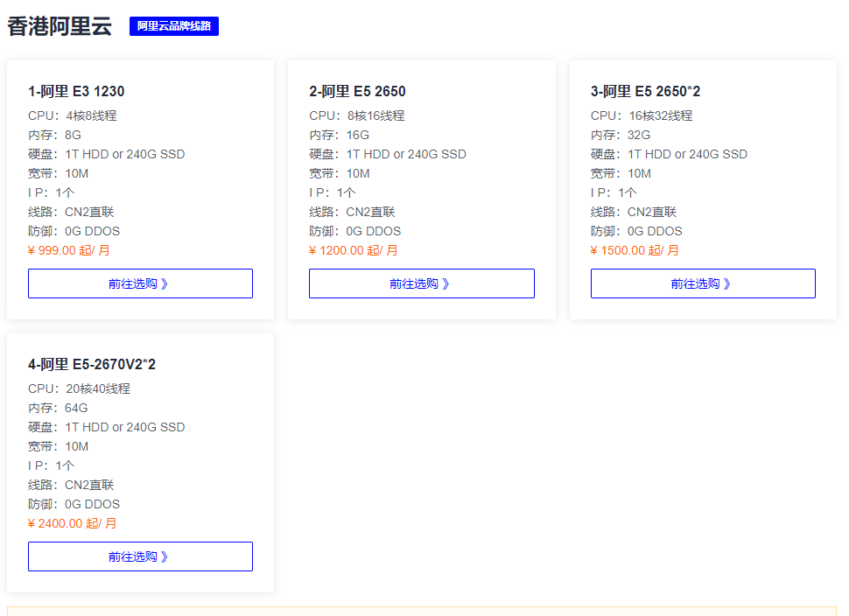The width and height of the screenshot is (849, 616).
Task: Click the title 2-阿里 E5 2650
Action: point(357,91)
